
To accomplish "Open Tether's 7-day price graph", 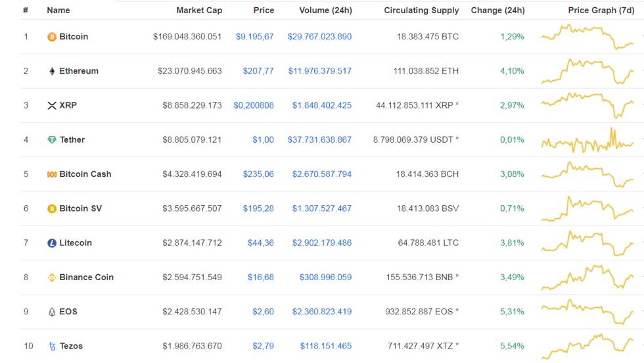I will tap(587, 140).
